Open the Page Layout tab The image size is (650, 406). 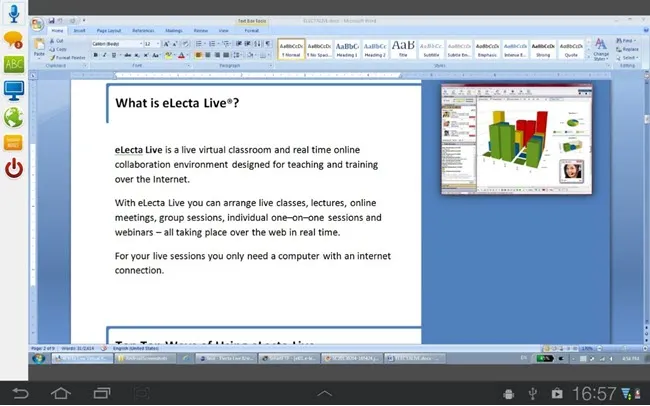click(109, 31)
